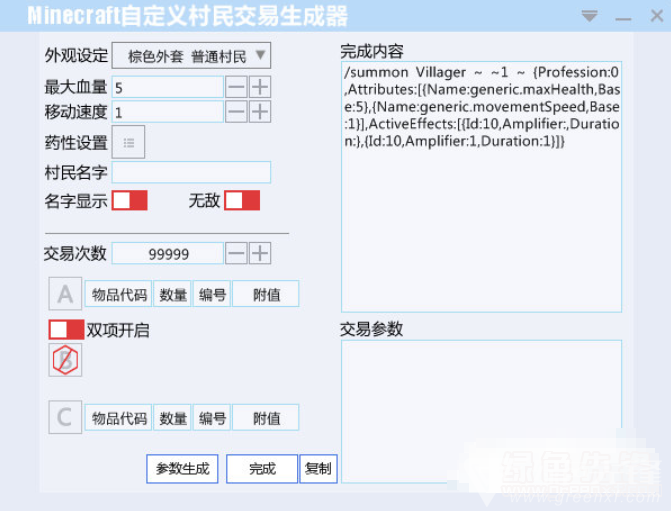
Task: Click the disabled trade slot B icon
Action: click(x=65, y=360)
